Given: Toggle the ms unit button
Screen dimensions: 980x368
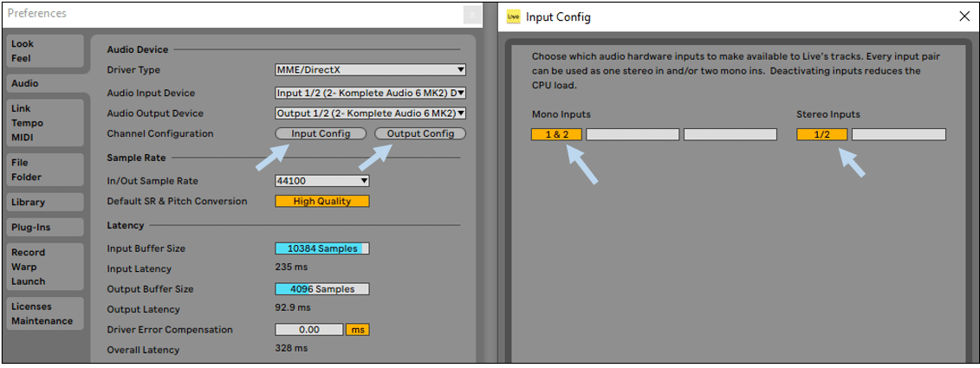Looking at the screenshot, I should pyautogui.click(x=358, y=329).
